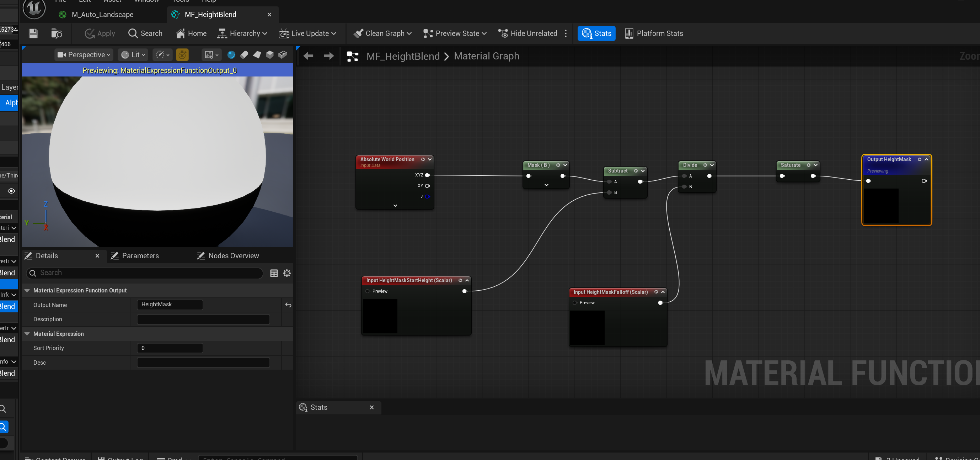The width and height of the screenshot is (980, 460).
Task: Open preview scene settings image dropdown
Action: pyautogui.click(x=211, y=55)
